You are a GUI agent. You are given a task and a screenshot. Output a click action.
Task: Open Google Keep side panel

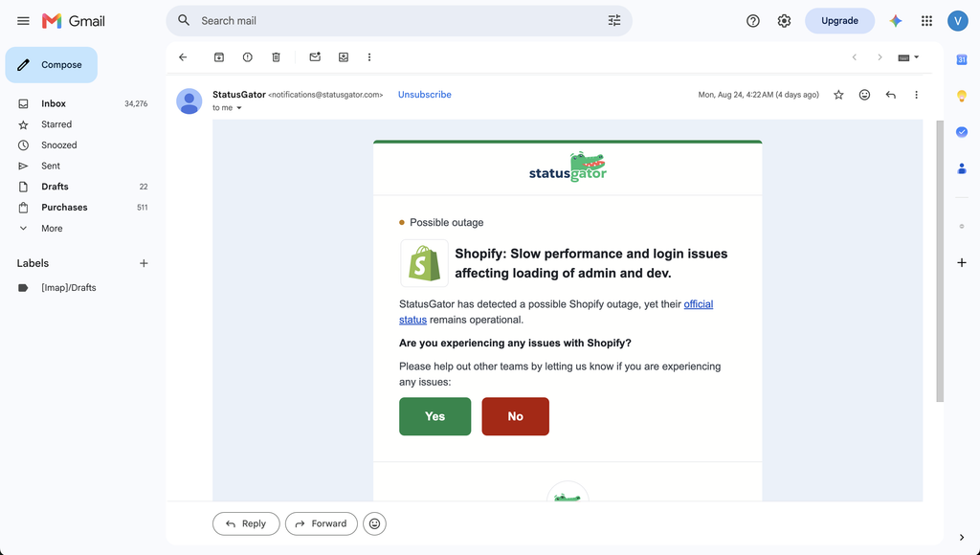coord(962,96)
